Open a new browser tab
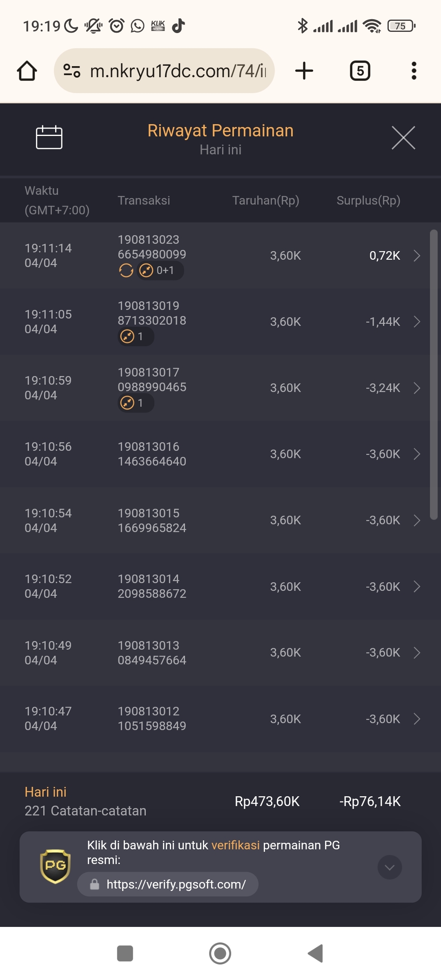Viewport: 441px width, 980px height. click(x=304, y=71)
